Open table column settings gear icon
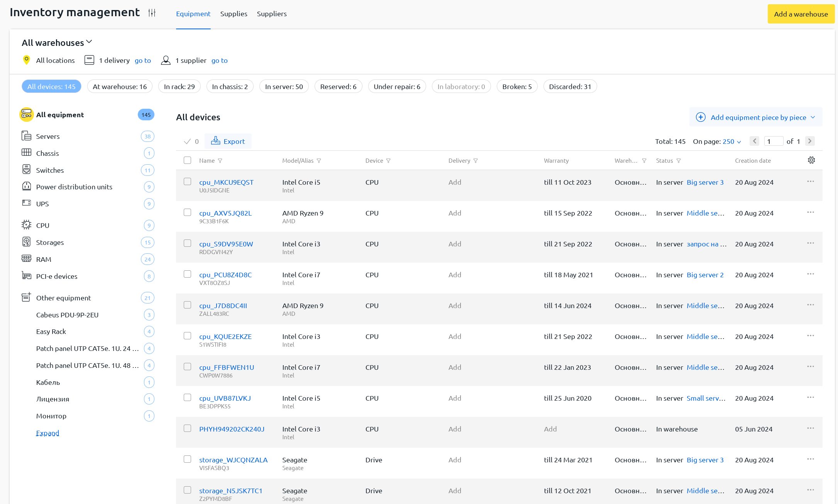Viewport: 838px width, 504px height. (x=811, y=160)
